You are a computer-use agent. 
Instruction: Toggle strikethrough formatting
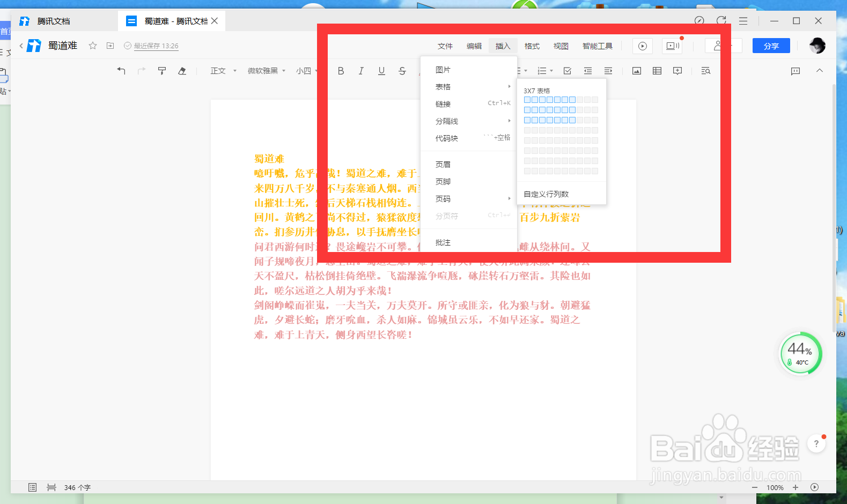402,71
